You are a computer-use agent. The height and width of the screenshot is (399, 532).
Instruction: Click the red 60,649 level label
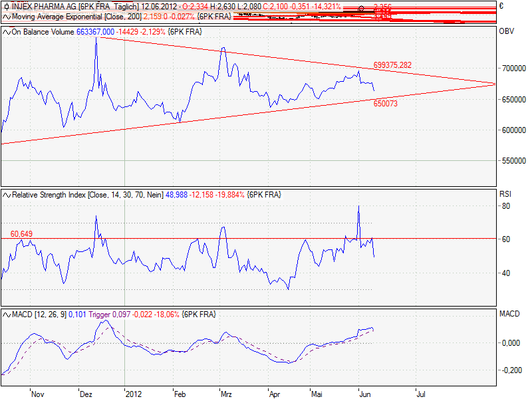point(21,234)
